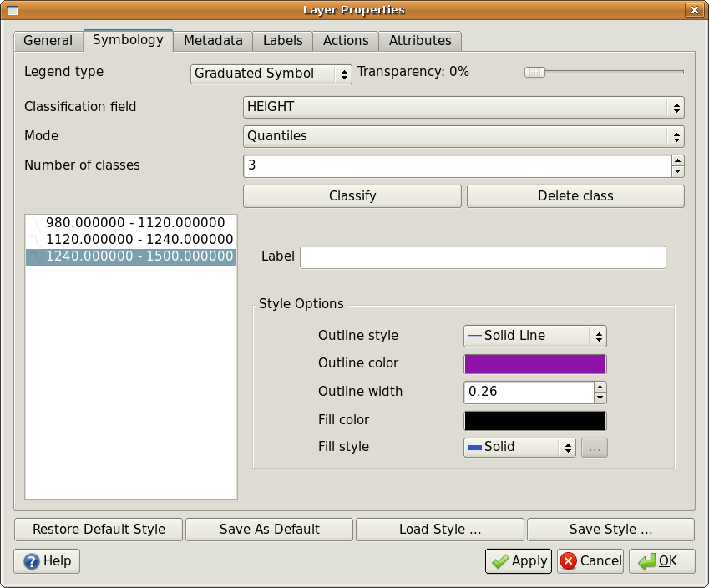Viewport: 709px width, 588px height.
Task: Open the custom fill style browser button
Action: point(595,447)
